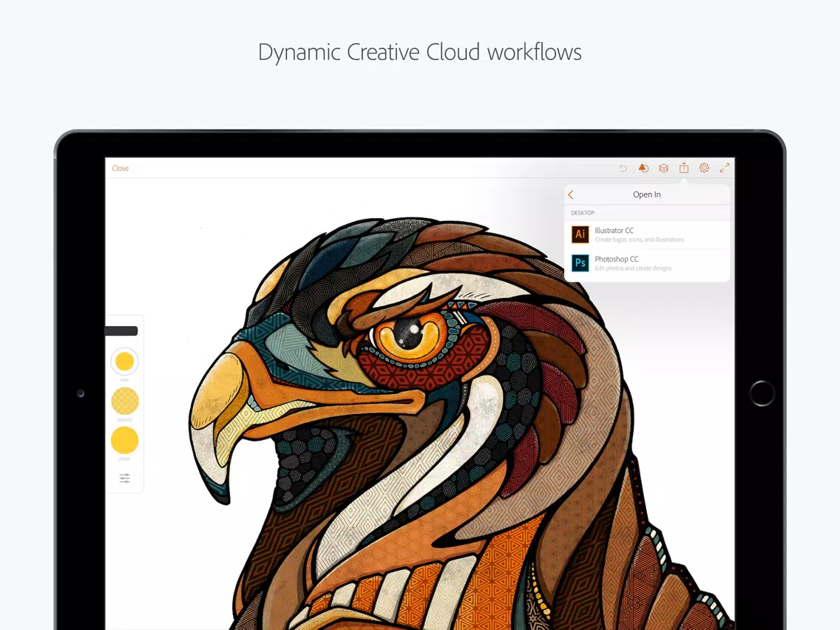This screenshot has height=630, width=840.
Task: Click the 'Edit photos and create designs' caption
Action: 633,268
